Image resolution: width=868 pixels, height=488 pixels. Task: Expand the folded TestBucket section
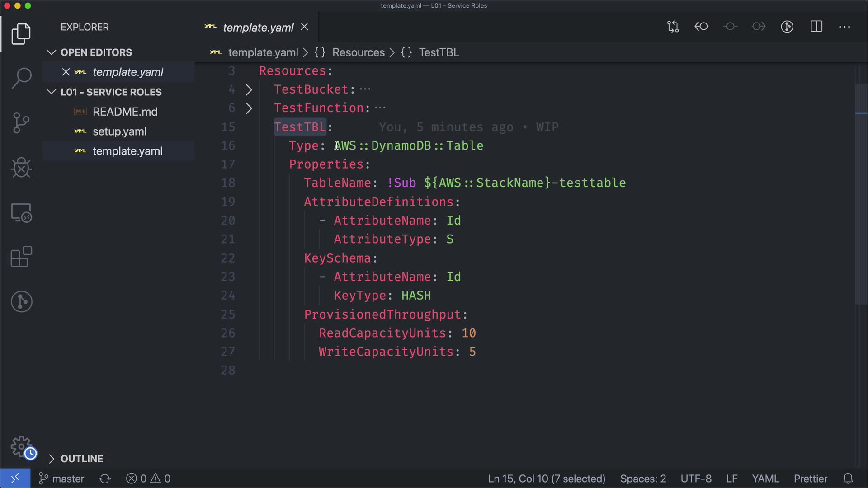pyautogui.click(x=249, y=89)
